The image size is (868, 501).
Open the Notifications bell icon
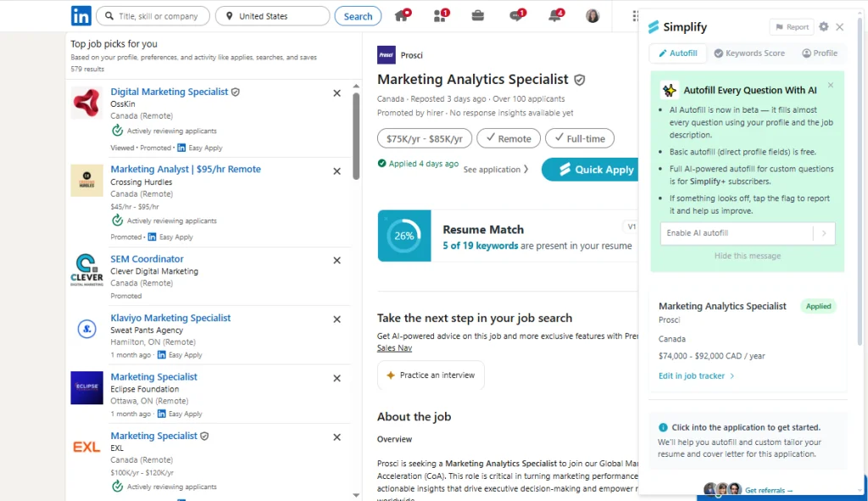coord(554,14)
